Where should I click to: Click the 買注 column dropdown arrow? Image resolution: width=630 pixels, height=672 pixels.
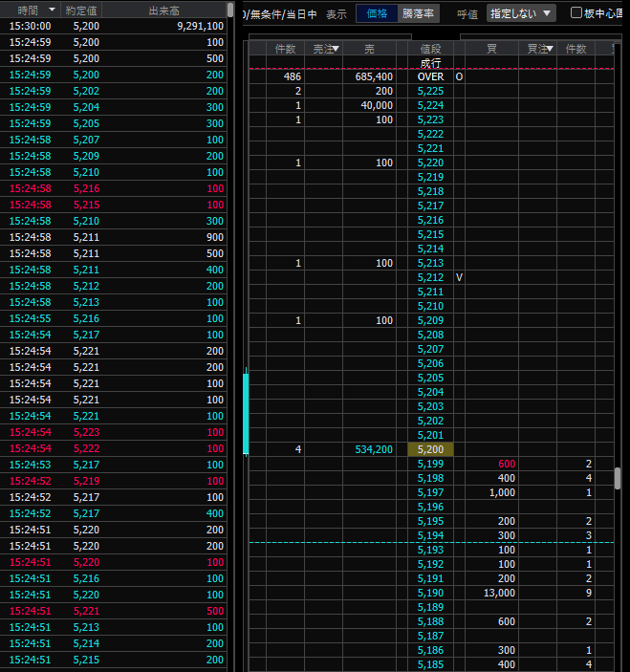coord(550,49)
